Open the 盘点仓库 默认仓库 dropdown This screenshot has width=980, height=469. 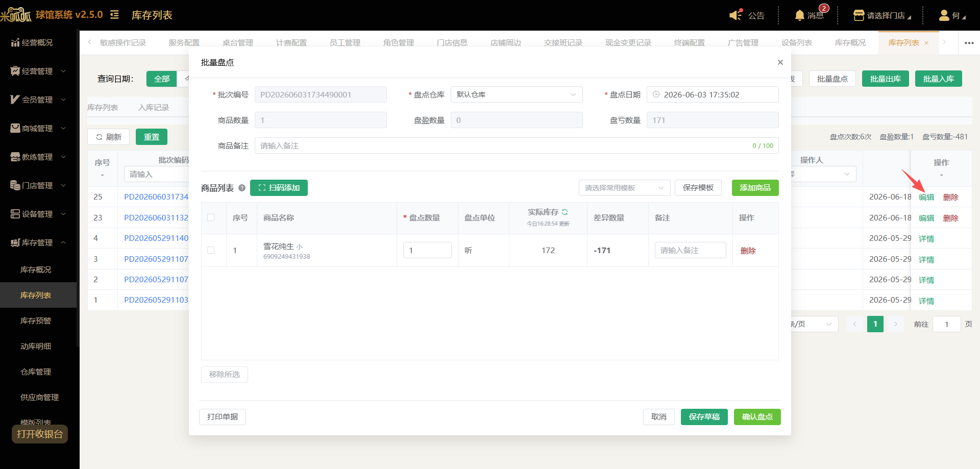517,94
